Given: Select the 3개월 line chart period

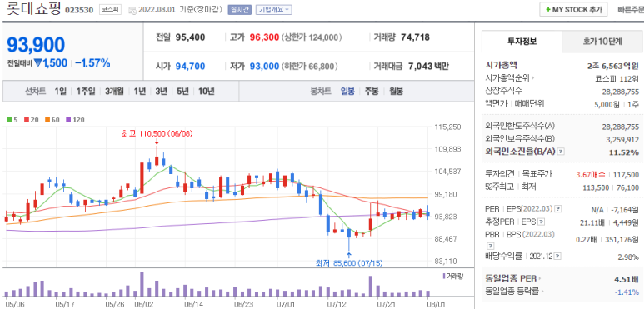Looking at the screenshot, I should tap(114, 91).
